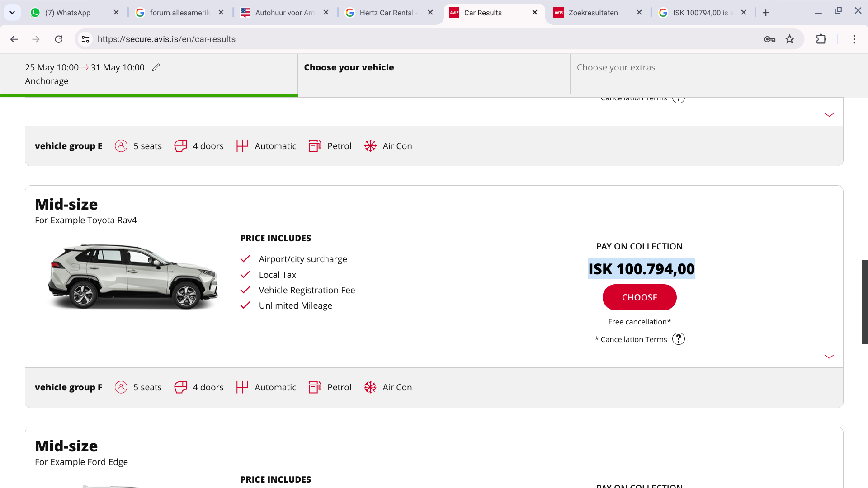Expand details for Toyota Rav4 card
Viewport: 868px width, 488px height.
click(829, 357)
